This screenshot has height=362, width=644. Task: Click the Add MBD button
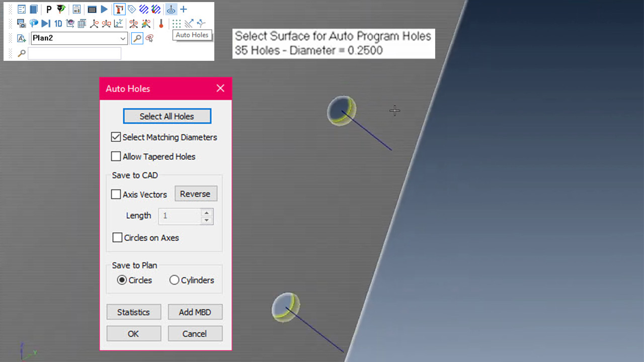pyautogui.click(x=195, y=312)
